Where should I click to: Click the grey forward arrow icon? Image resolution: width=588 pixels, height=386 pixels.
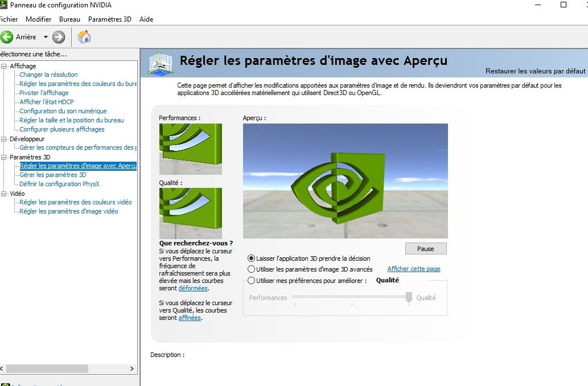(59, 37)
